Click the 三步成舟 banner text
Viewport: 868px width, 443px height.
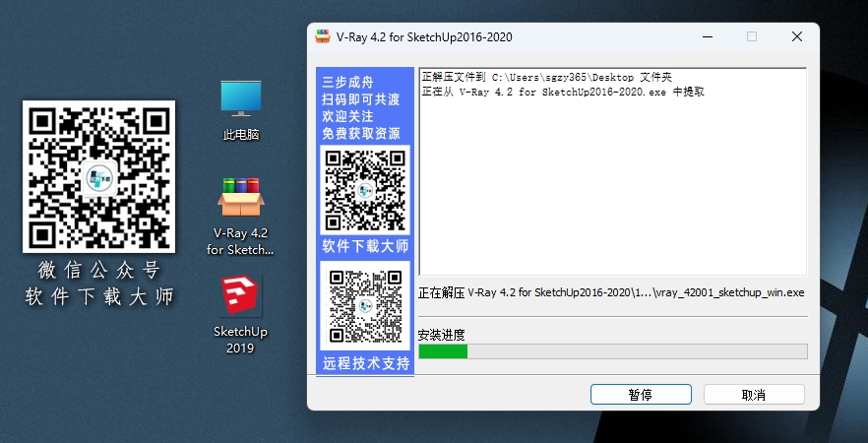click(x=347, y=83)
